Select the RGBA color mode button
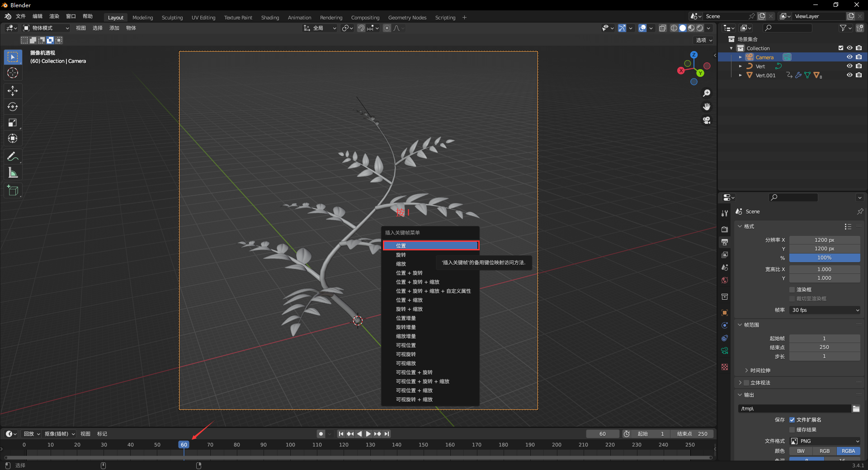868x470 pixels. 848,451
